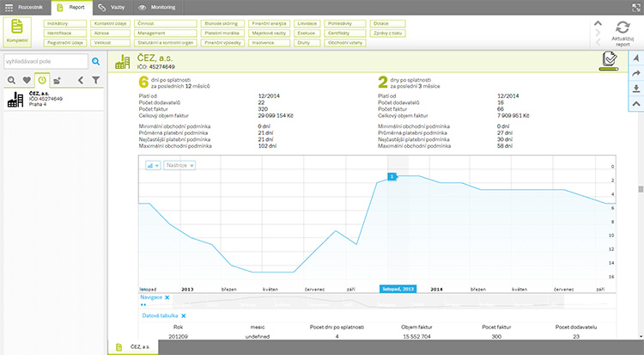
Task: Click the Registrační údaje button
Action: point(65,43)
